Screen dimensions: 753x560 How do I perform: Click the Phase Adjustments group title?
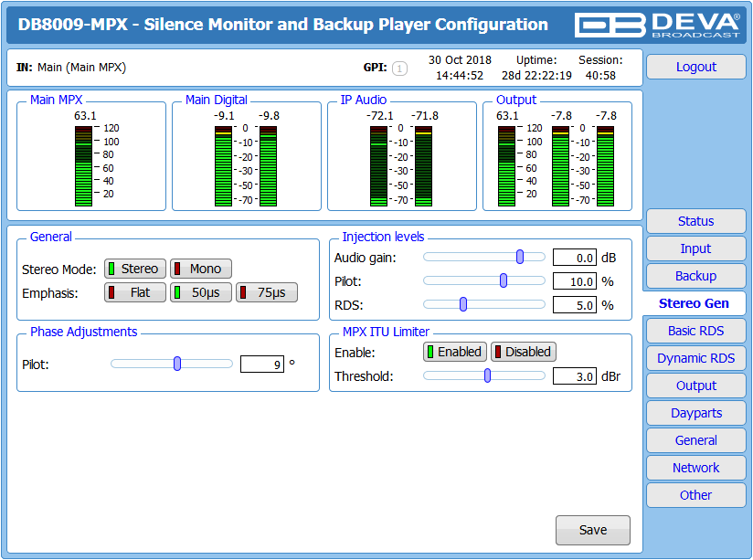(x=83, y=332)
